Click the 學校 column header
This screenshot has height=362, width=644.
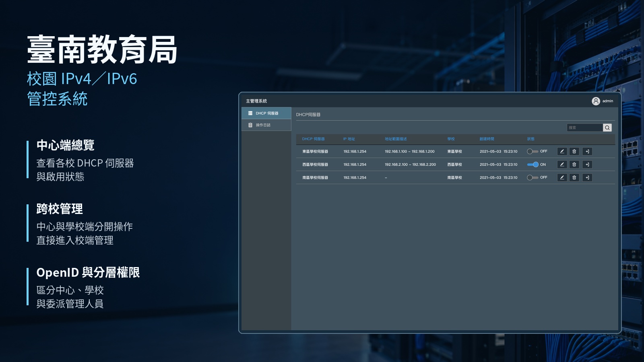[451, 139]
